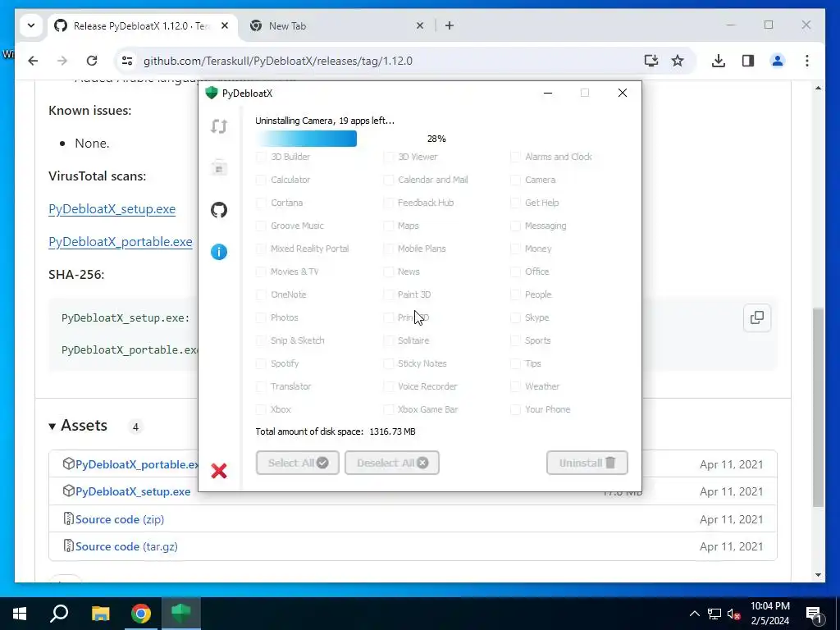Toggle the Office checkbox
Screen dimensions: 840x630
point(515,272)
